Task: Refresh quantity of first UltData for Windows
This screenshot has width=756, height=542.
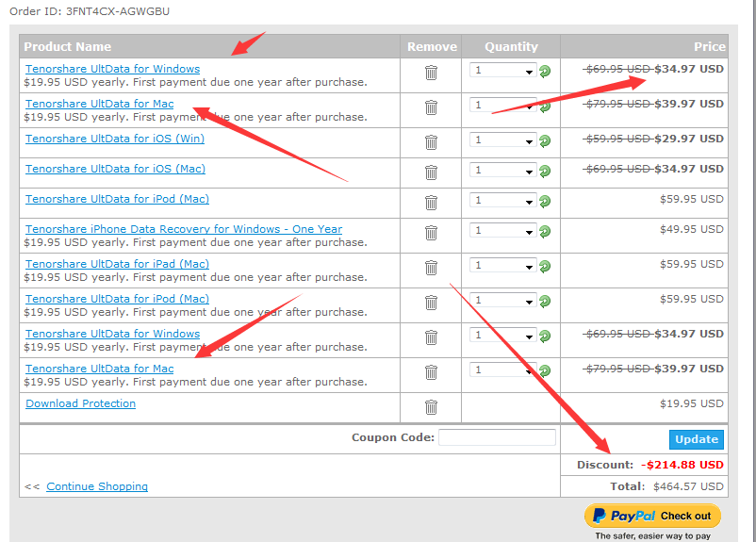Action: (545, 72)
